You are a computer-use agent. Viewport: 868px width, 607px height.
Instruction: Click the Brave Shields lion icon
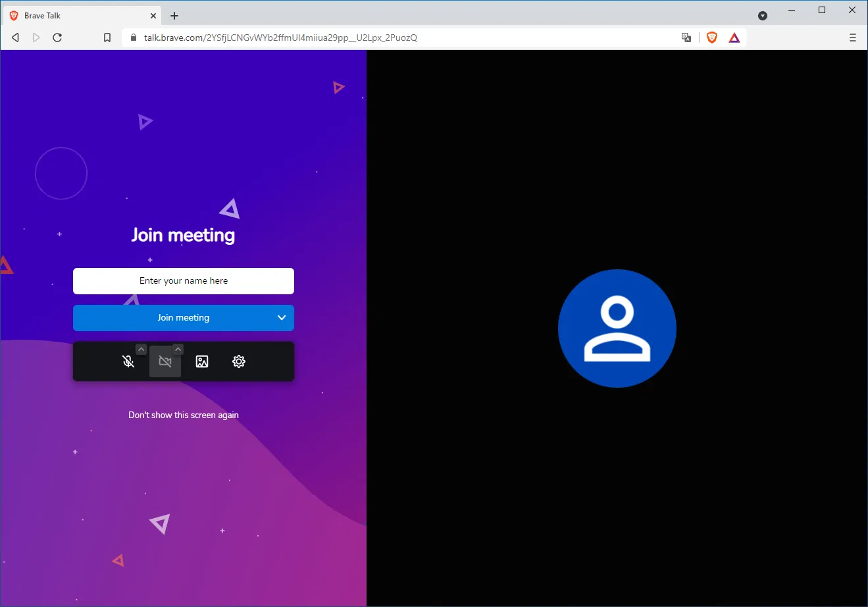tap(712, 38)
